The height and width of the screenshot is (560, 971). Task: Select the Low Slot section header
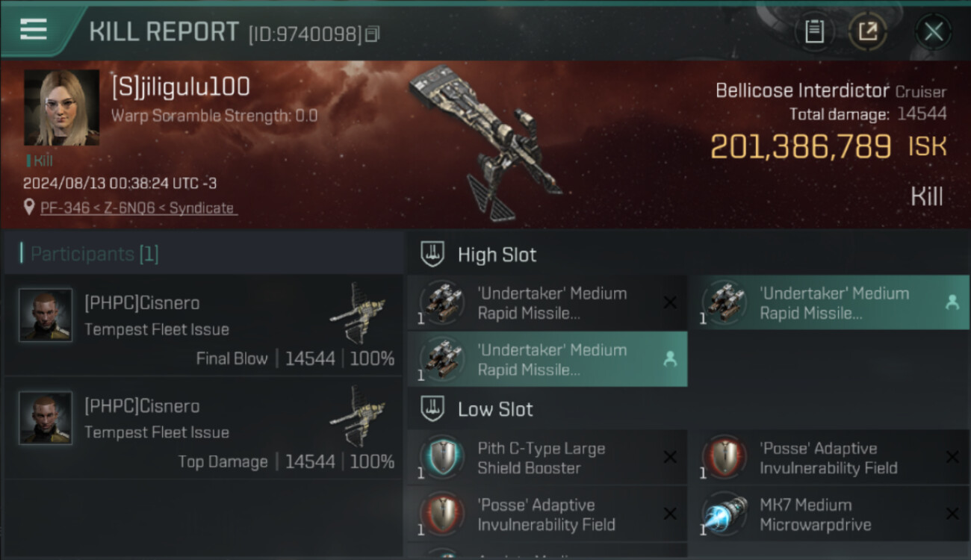coord(495,409)
